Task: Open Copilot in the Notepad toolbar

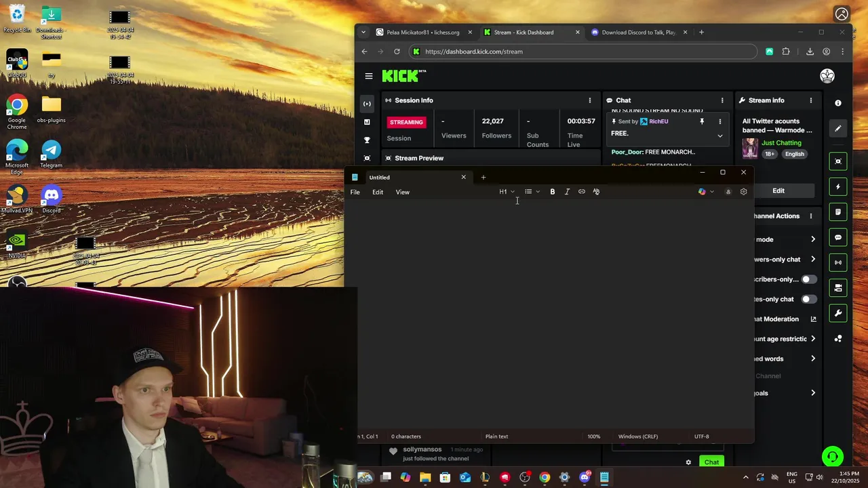Action: click(x=702, y=192)
